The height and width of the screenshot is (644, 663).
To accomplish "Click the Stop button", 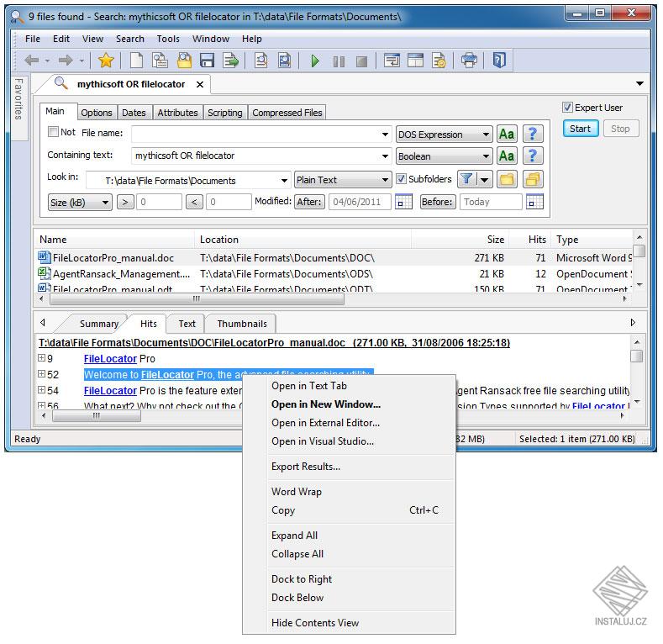I will [620, 129].
